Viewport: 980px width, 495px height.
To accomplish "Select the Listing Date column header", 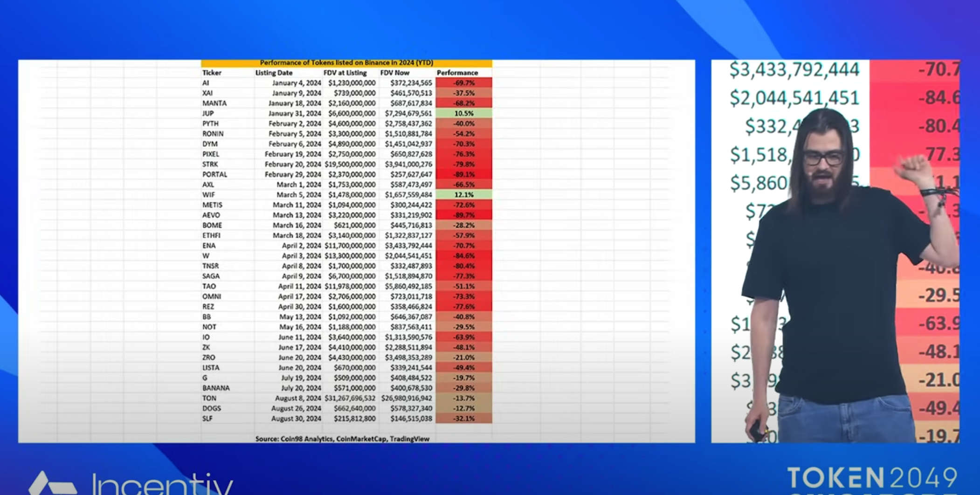I will [274, 73].
